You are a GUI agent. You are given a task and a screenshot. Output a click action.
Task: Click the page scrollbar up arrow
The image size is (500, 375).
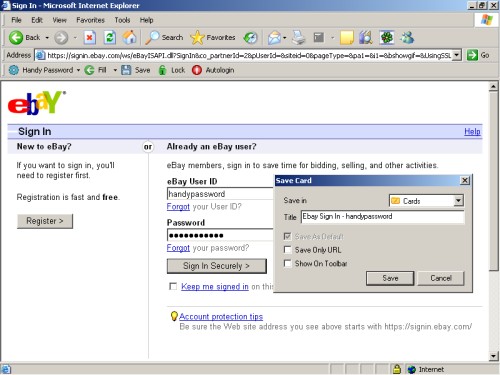tap(494, 87)
